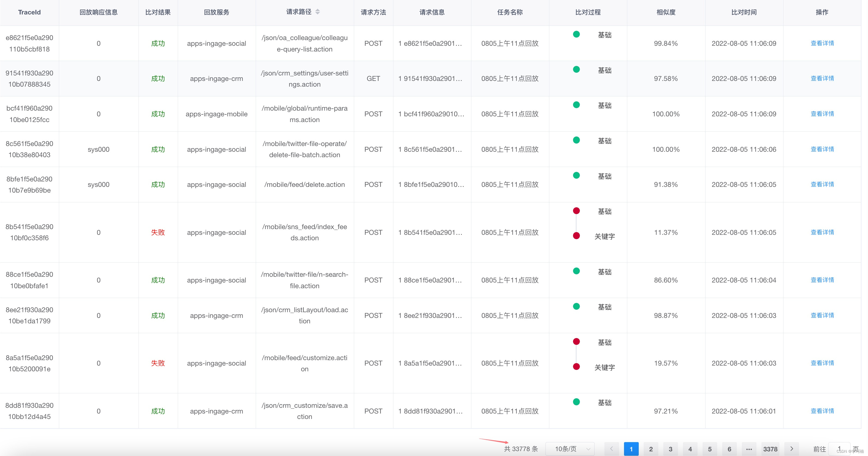The width and height of the screenshot is (868, 456).
Task: Click 失败 result in customize.action row
Action: [x=158, y=363]
